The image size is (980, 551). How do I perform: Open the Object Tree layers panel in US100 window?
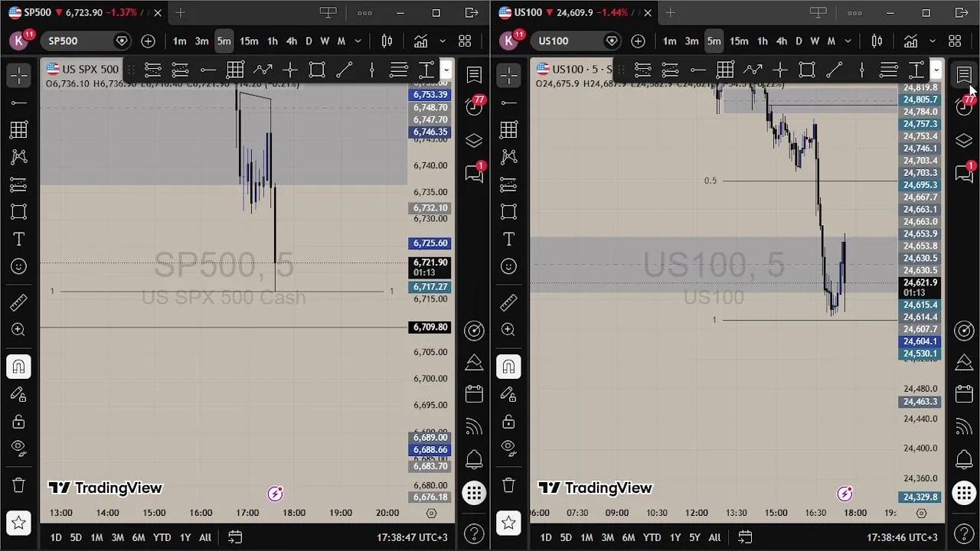tap(964, 141)
